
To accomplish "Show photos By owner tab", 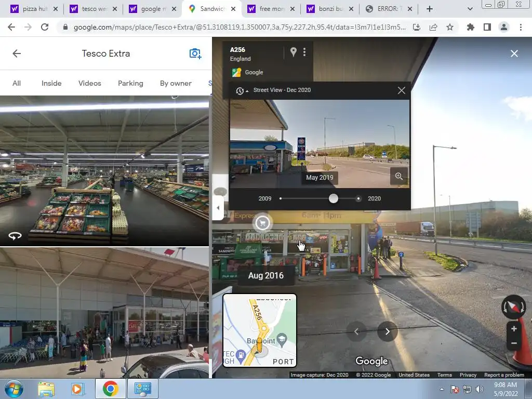I will coord(176,83).
